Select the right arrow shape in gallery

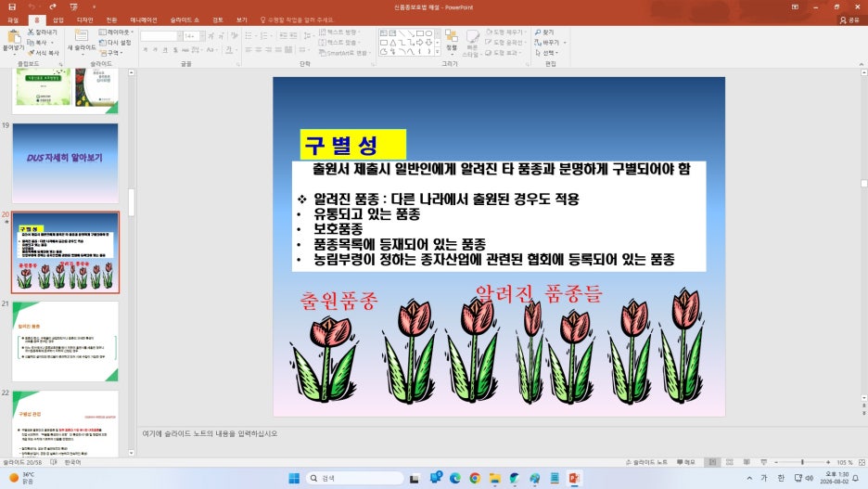pos(419,42)
